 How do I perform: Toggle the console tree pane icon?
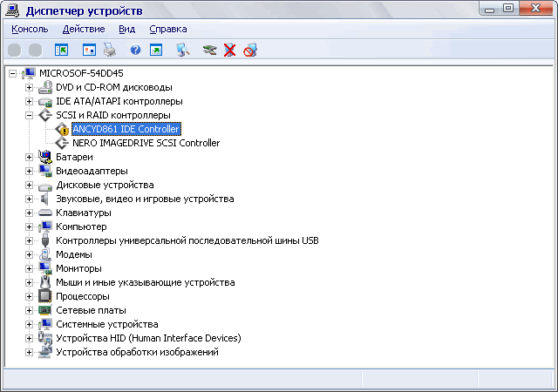point(61,51)
